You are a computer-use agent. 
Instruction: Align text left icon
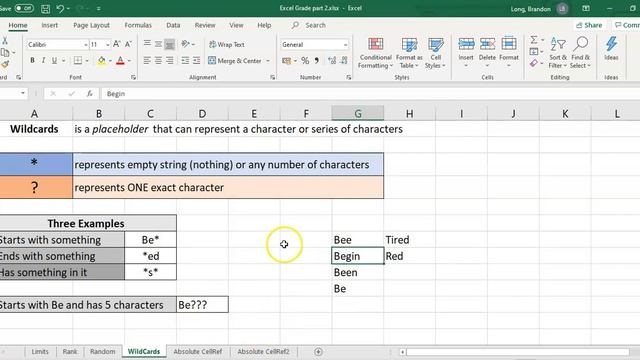coord(147,61)
